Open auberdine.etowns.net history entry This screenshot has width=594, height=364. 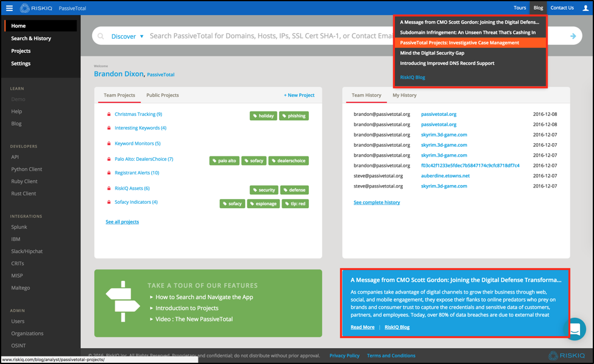445,176
